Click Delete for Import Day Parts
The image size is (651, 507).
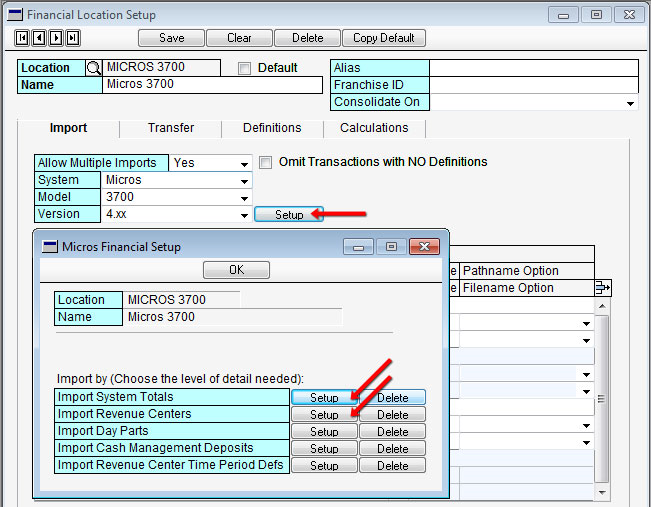[x=392, y=431]
